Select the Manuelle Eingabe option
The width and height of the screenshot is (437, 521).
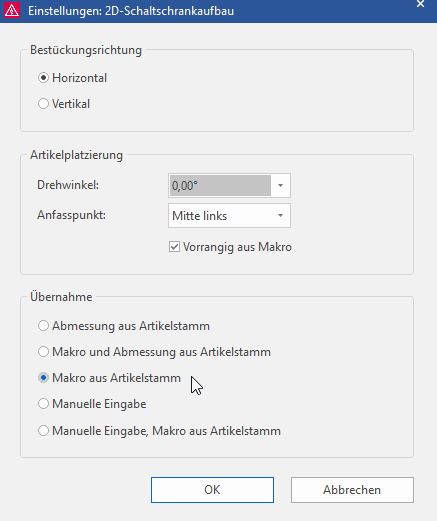43,404
